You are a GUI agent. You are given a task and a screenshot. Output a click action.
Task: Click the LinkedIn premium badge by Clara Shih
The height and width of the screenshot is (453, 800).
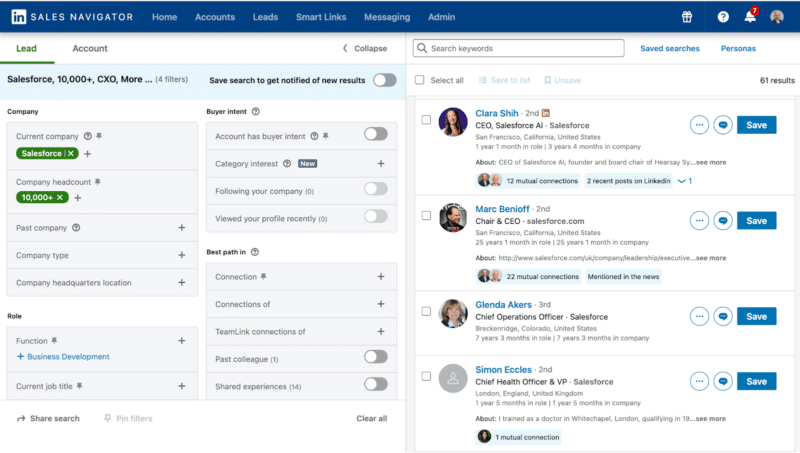546,113
